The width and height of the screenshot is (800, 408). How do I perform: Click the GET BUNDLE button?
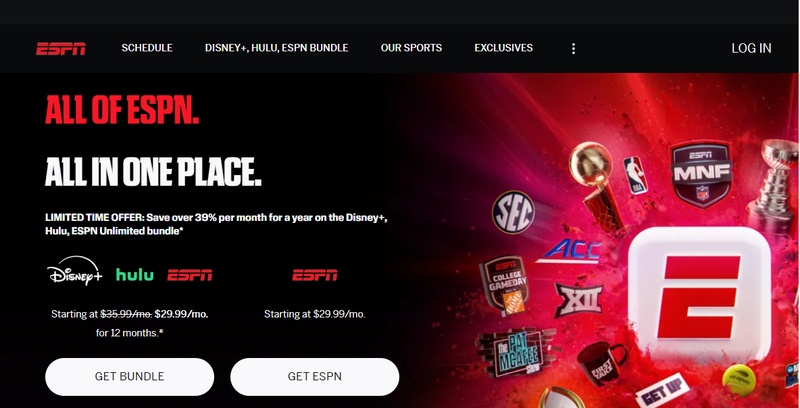130,376
